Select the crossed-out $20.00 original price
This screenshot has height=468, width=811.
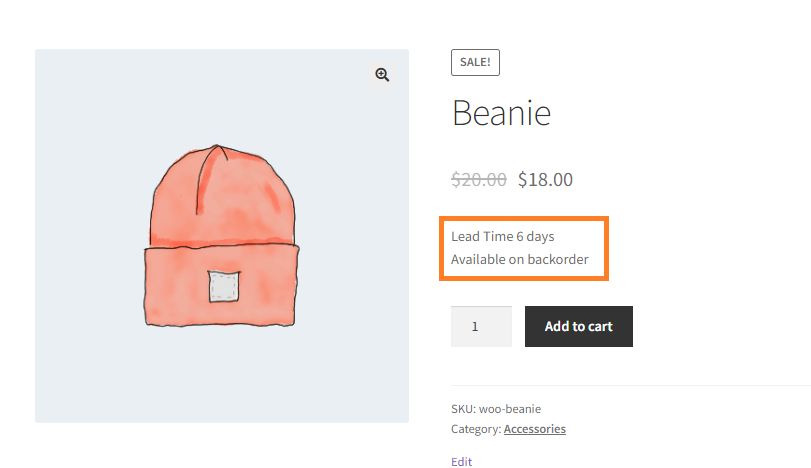(479, 179)
